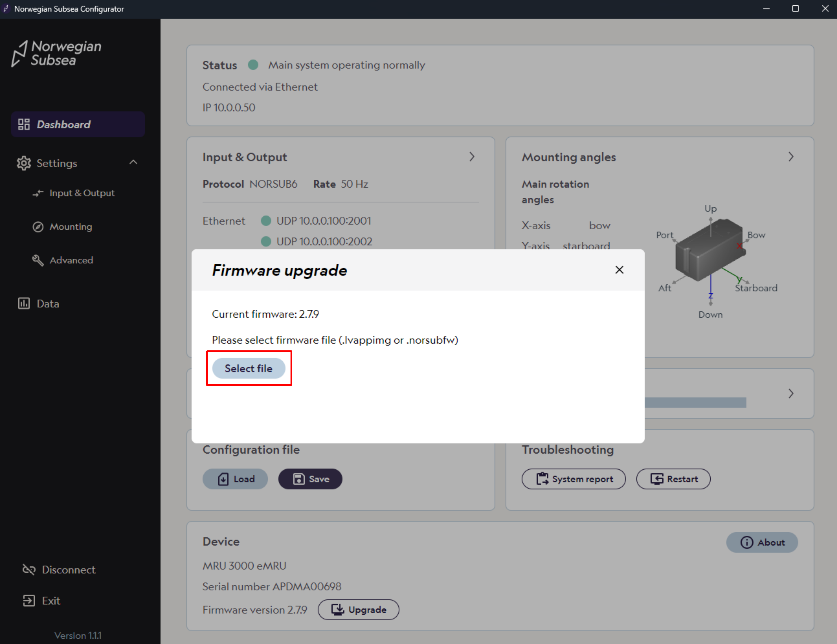Click the Data chart icon
837x644 pixels.
tap(24, 304)
